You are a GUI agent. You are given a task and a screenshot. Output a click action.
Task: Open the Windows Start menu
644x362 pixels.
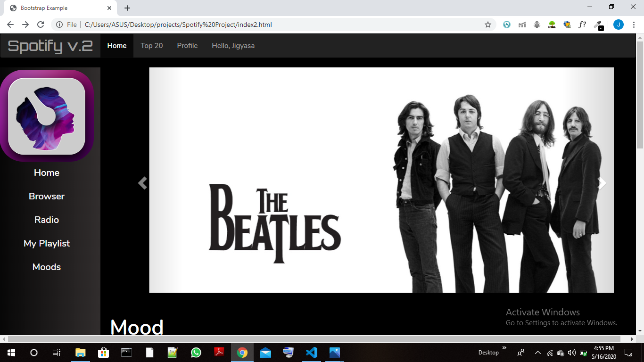(11, 352)
